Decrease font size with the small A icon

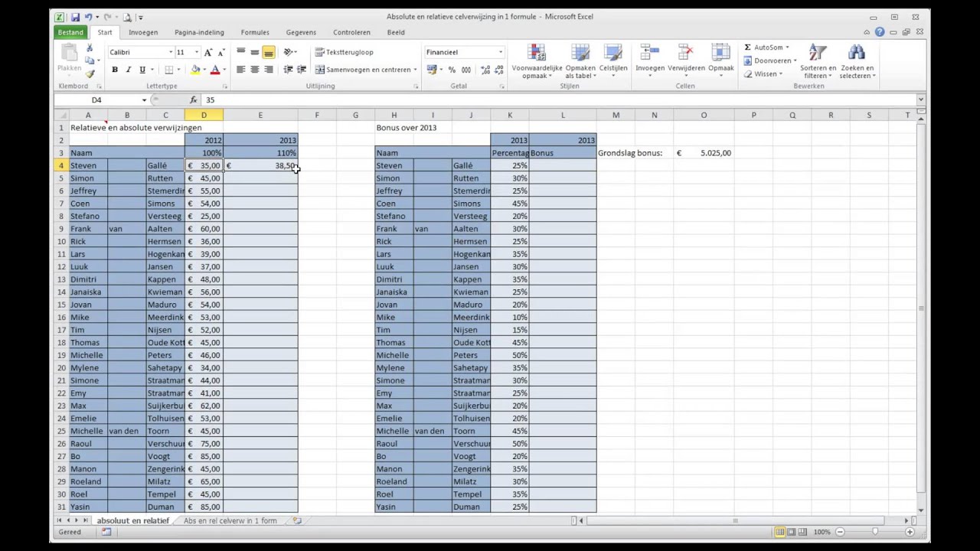220,52
